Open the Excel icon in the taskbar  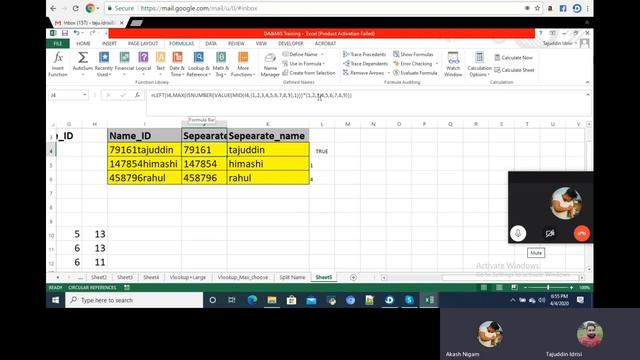pyautogui.click(x=429, y=300)
